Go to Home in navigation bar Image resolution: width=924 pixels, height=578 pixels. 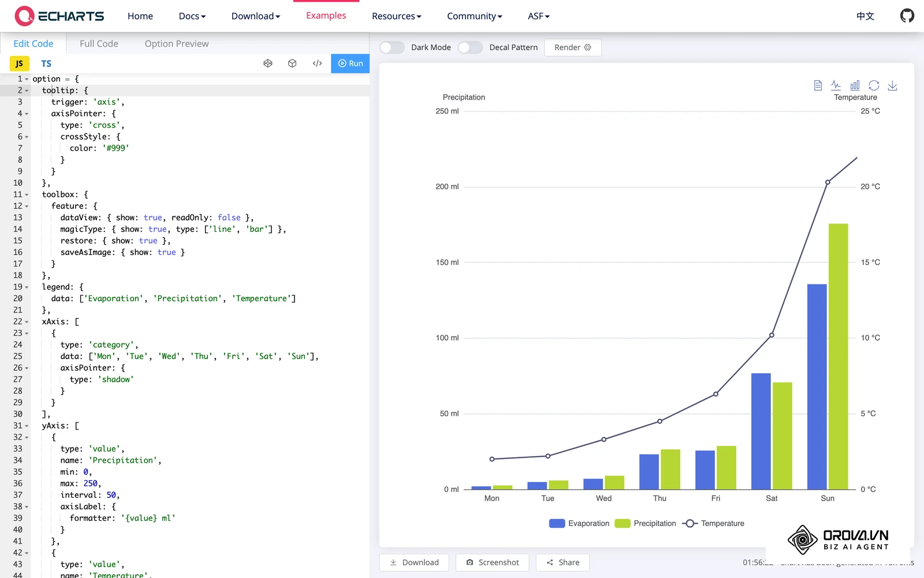coord(140,16)
